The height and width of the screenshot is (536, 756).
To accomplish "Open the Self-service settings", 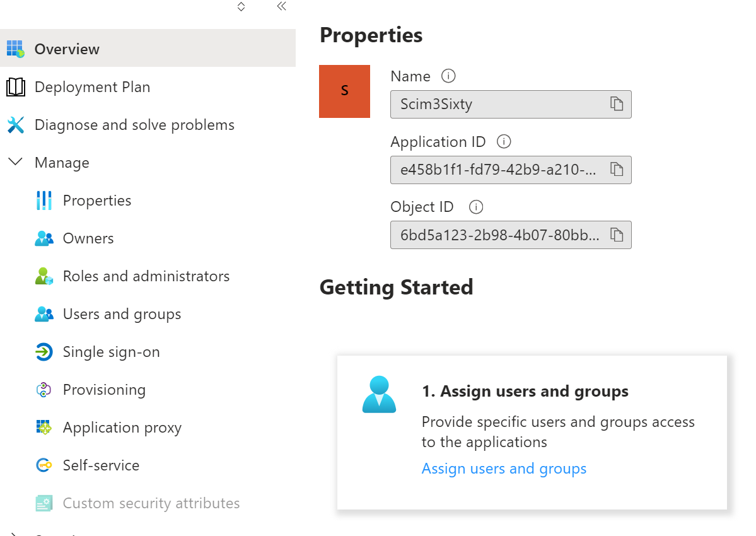I will 101,465.
